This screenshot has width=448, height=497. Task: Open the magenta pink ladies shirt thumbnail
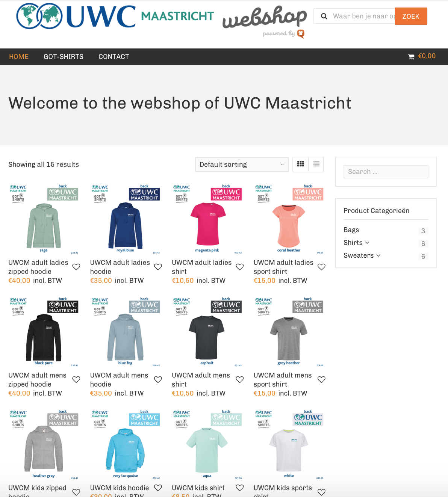click(207, 219)
